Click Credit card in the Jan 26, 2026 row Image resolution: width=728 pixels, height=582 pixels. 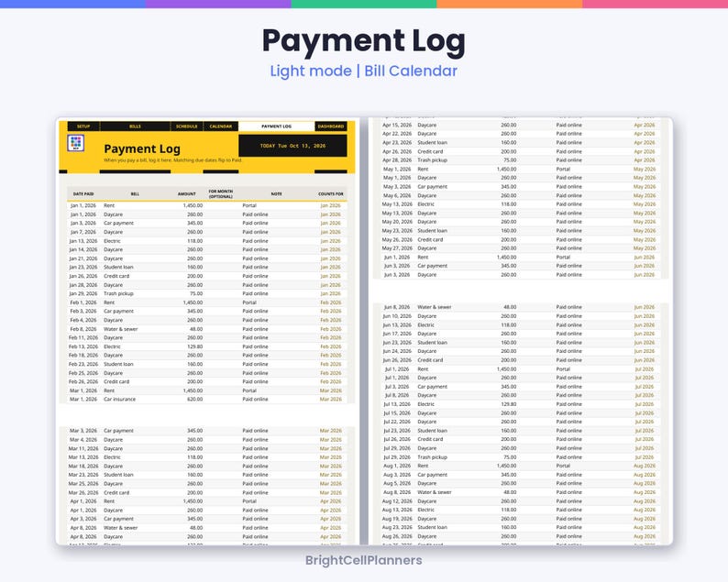(116, 276)
